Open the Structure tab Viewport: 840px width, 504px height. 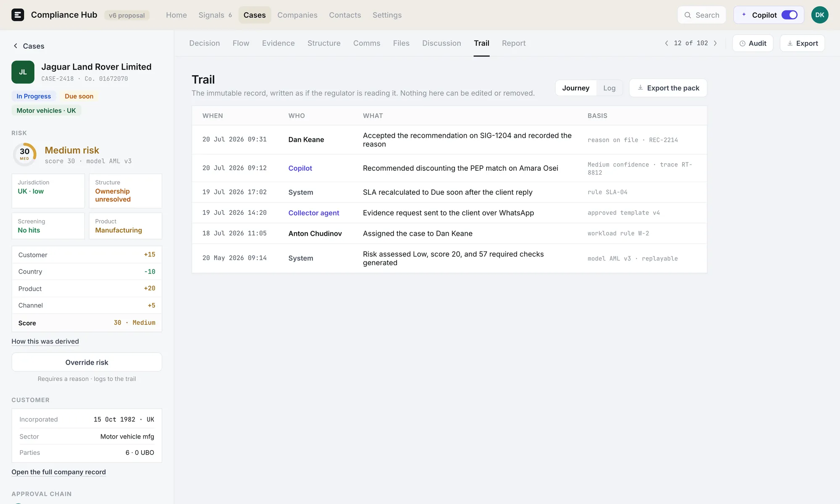pyautogui.click(x=324, y=43)
